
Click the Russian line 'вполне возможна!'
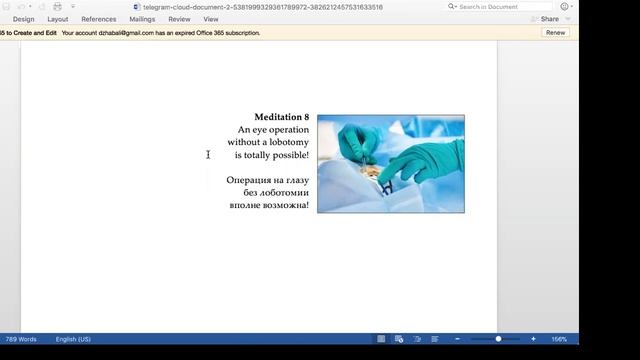269,205
